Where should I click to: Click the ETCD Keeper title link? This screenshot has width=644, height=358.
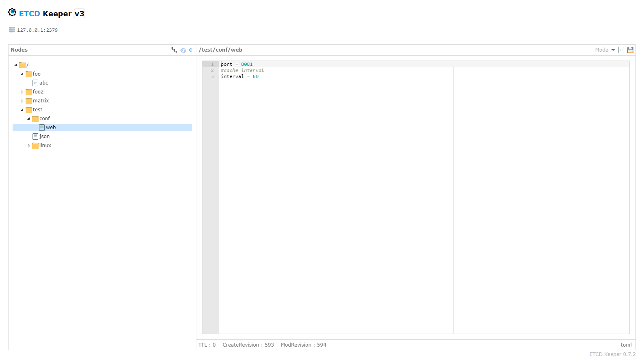[x=45, y=14]
